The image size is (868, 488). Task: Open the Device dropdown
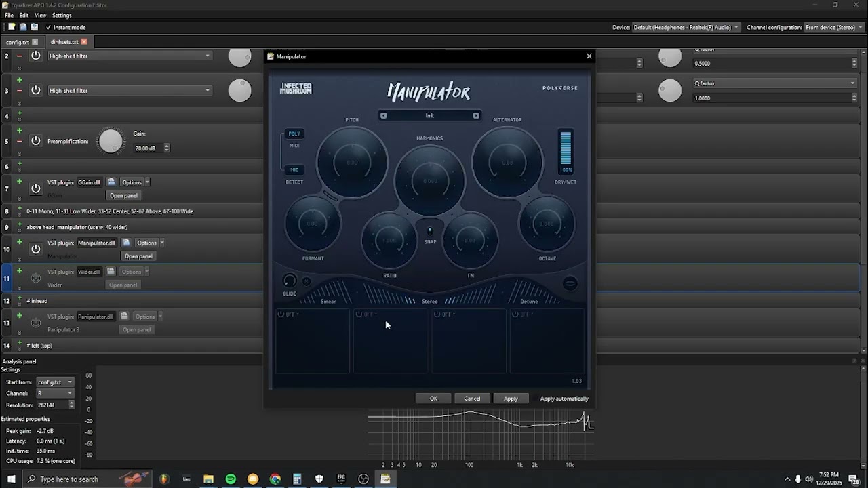coord(686,28)
